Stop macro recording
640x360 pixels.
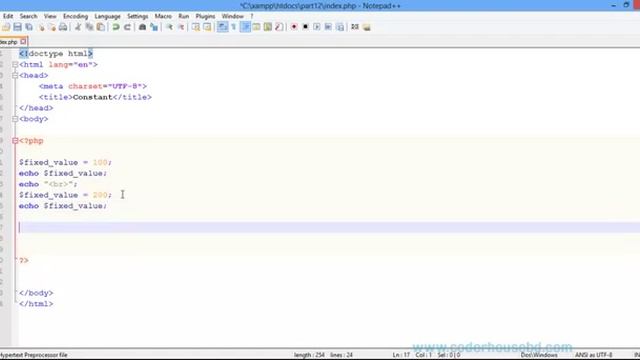pyautogui.click(x=305, y=27)
